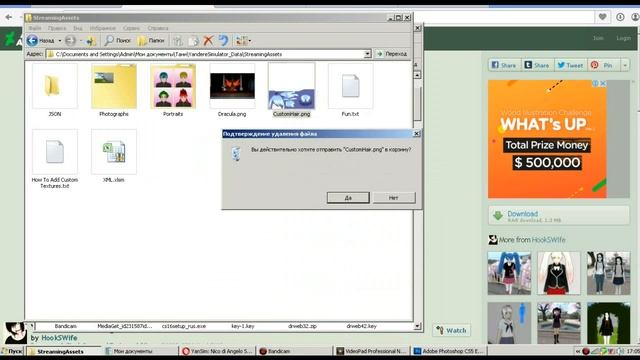Click the Pinterest Pin button
640x360 pixels.
pos(603,65)
